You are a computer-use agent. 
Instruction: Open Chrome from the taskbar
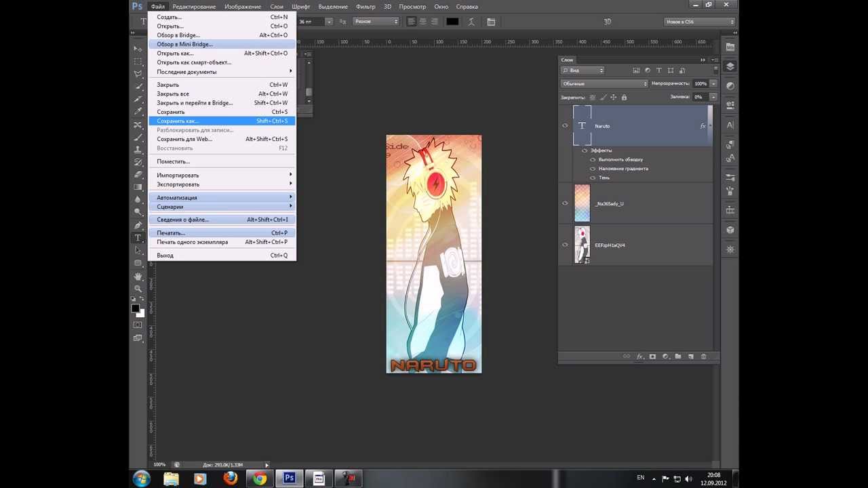click(260, 478)
